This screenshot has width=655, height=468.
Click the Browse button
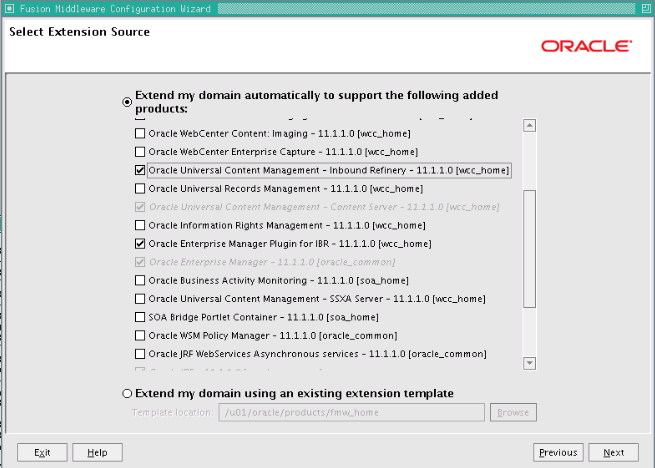tap(513, 412)
